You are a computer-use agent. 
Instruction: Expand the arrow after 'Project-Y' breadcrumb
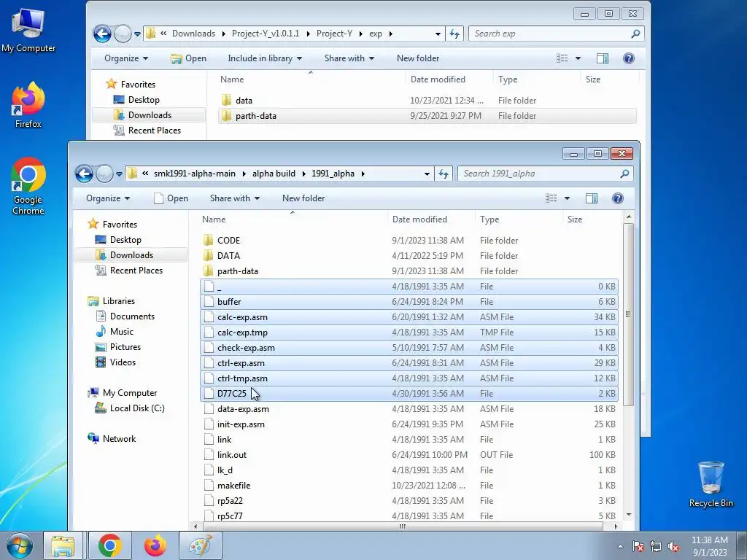pos(360,34)
